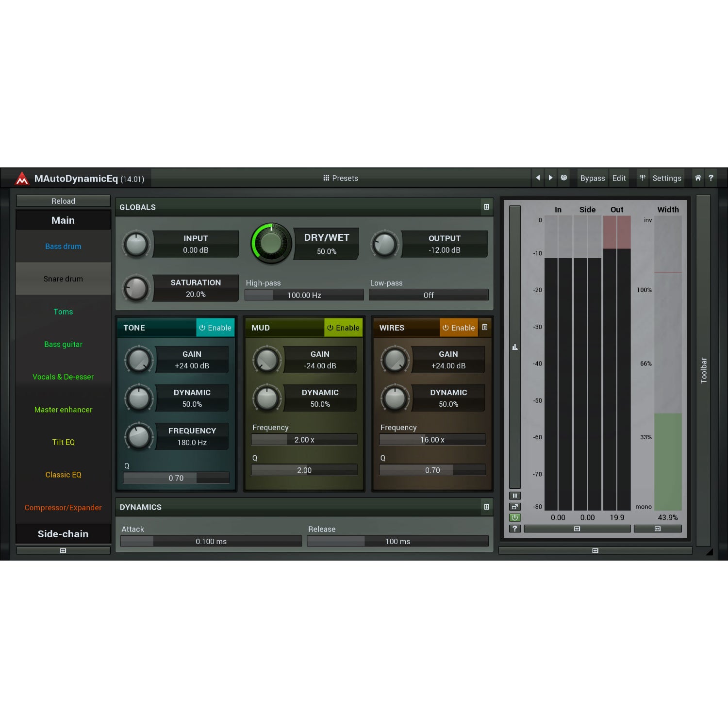Collapse the whole meter panel via bottom bar
Screen dimensions: 728x728
coord(595,551)
